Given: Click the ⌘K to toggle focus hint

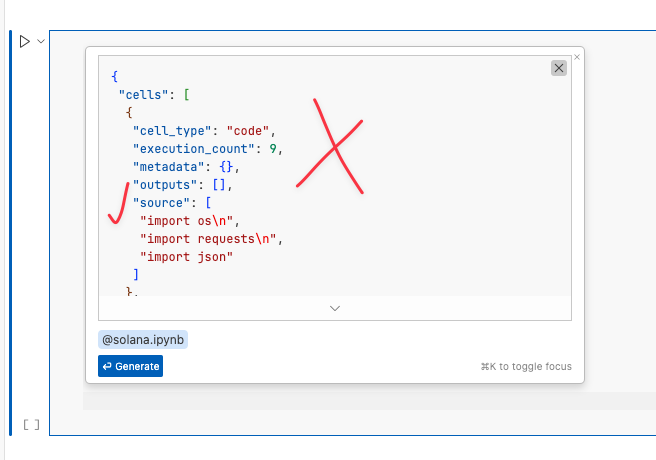Looking at the screenshot, I should tap(526, 366).
